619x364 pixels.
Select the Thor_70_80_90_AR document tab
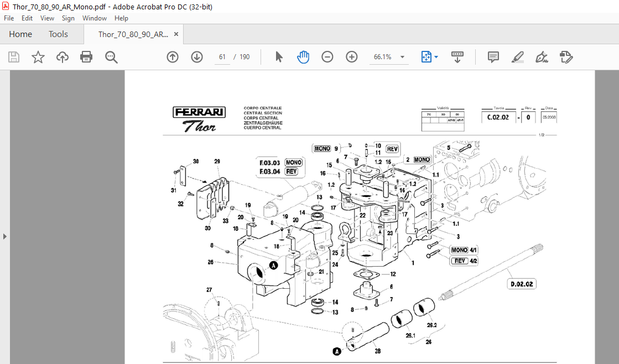133,34
